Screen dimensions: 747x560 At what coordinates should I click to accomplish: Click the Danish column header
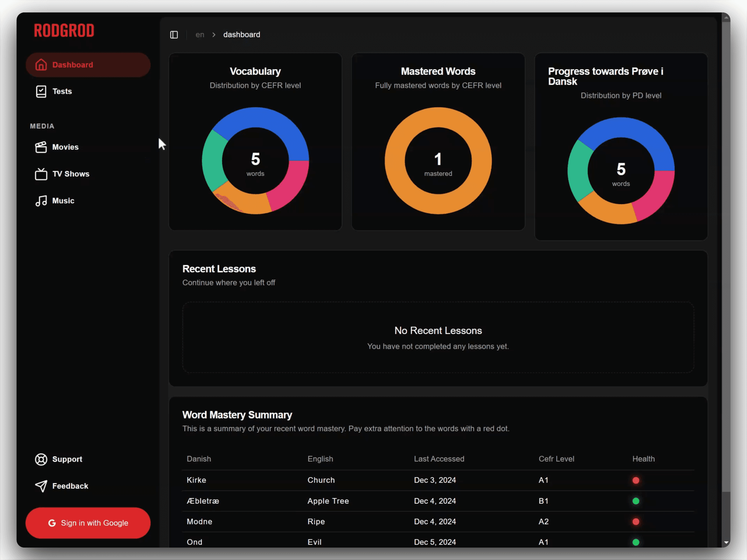coord(199,459)
